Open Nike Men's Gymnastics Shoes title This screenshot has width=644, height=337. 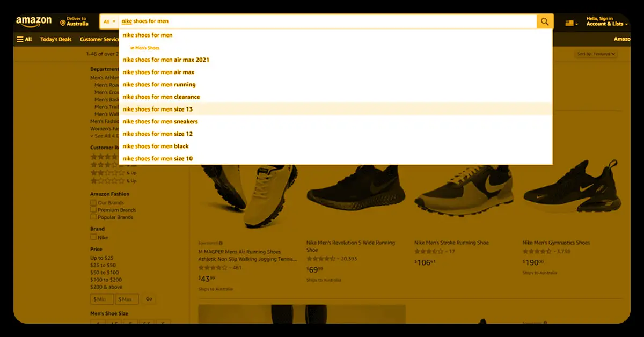(x=556, y=243)
